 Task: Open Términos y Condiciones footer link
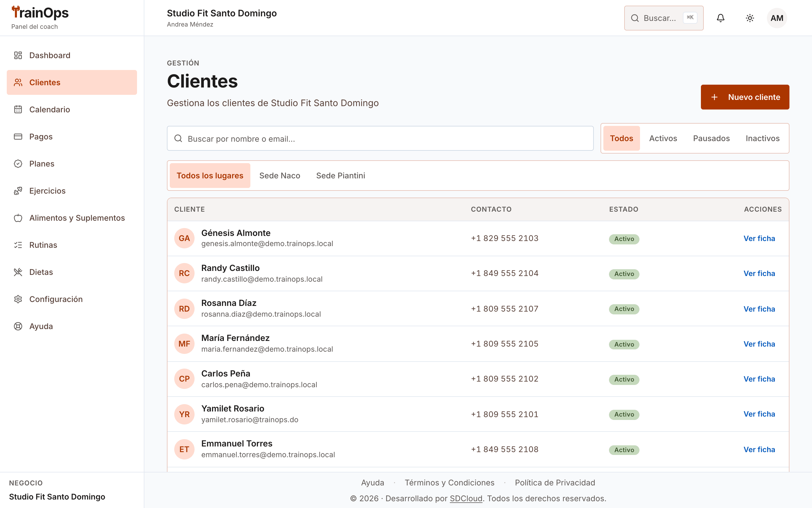coord(449,483)
